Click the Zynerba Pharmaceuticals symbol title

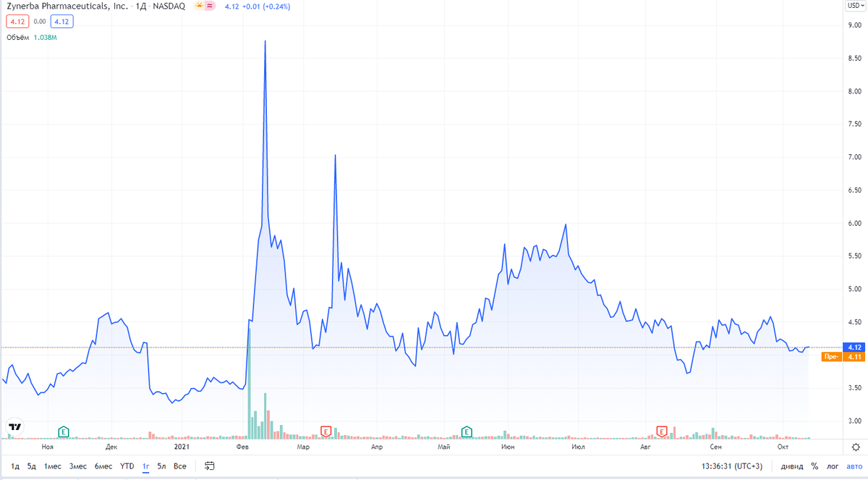pos(67,6)
